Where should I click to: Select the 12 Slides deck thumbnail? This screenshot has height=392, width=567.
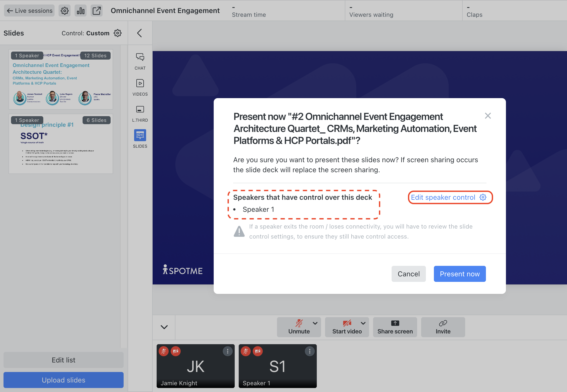coord(61,79)
